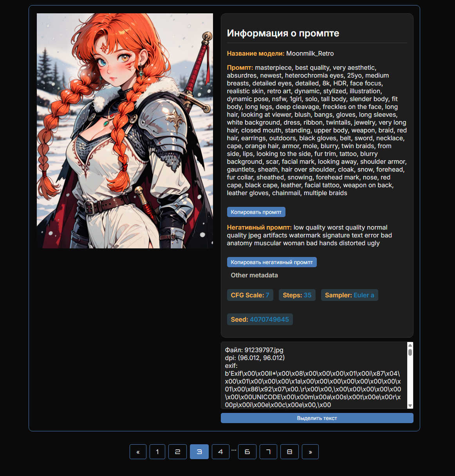This screenshot has width=455, height=476.
Task: Click the red-haired warrior image
Action: pos(125,131)
